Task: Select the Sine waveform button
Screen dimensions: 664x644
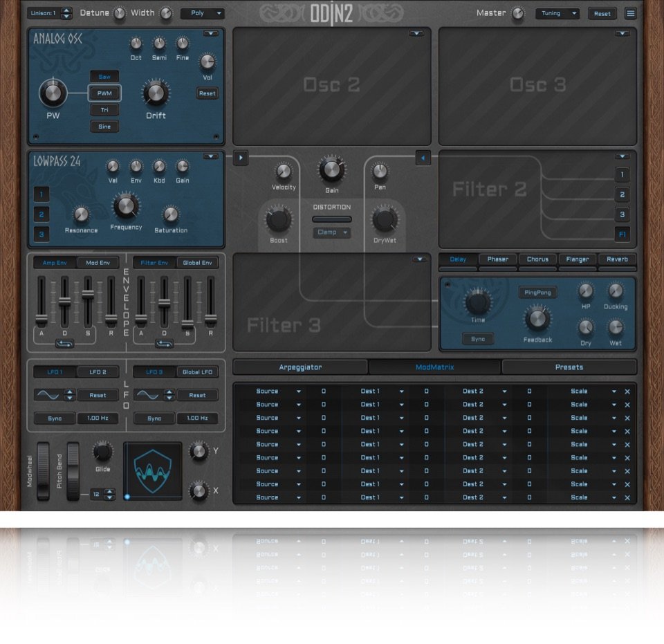Action: pos(104,127)
